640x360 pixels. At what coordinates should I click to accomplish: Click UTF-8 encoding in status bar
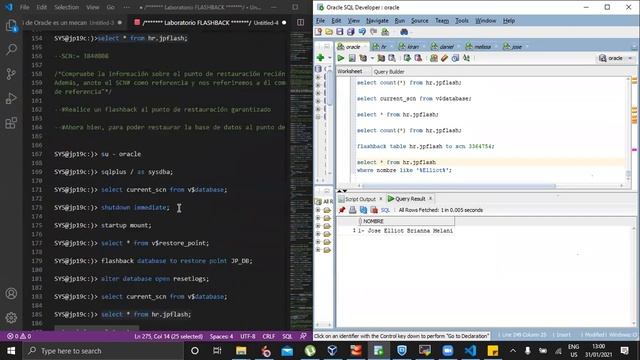248,336
